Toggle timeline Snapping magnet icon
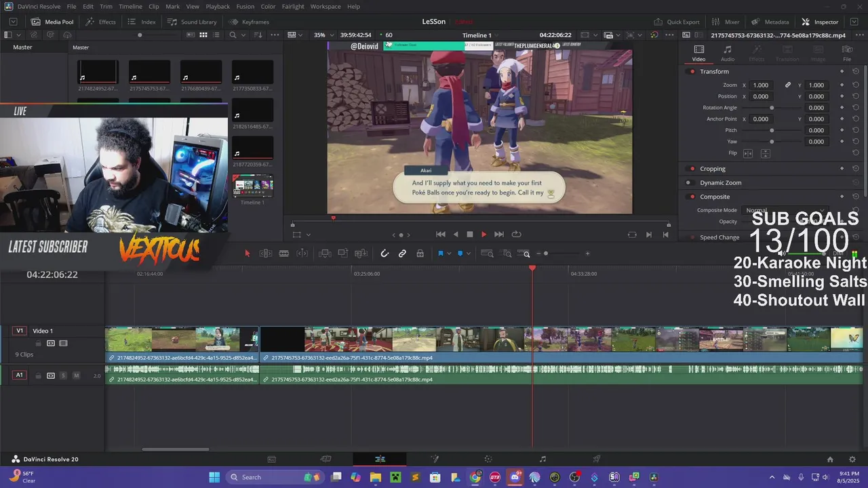Screen dimensions: 868x488 (x=384, y=253)
